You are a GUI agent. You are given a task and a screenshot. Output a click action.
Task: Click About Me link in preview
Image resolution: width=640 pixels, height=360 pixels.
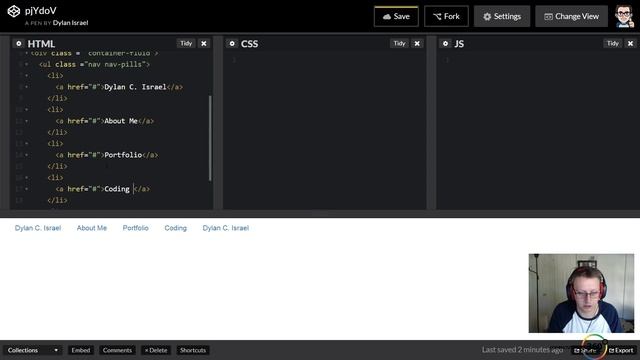tap(92, 228)
